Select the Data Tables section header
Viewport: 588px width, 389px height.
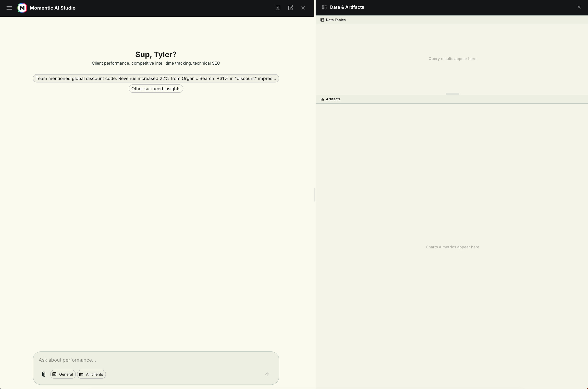pyautogui.click(x=335, y=20)
